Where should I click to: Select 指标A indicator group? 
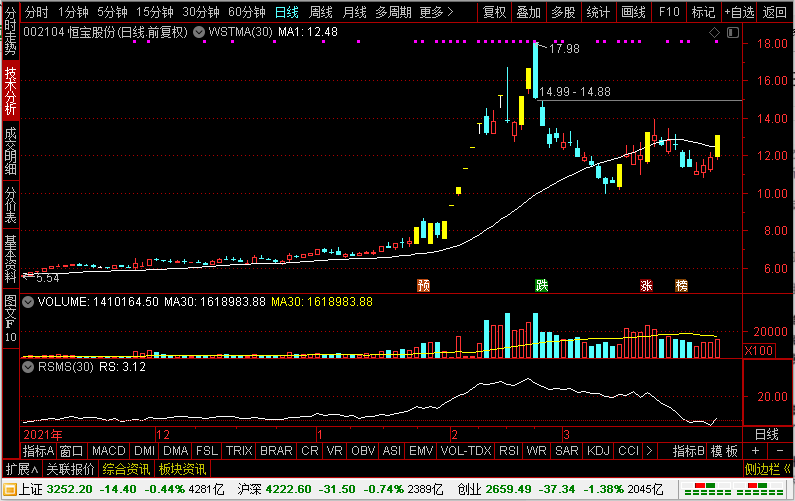pyautogui.click(x=38, y=451)
